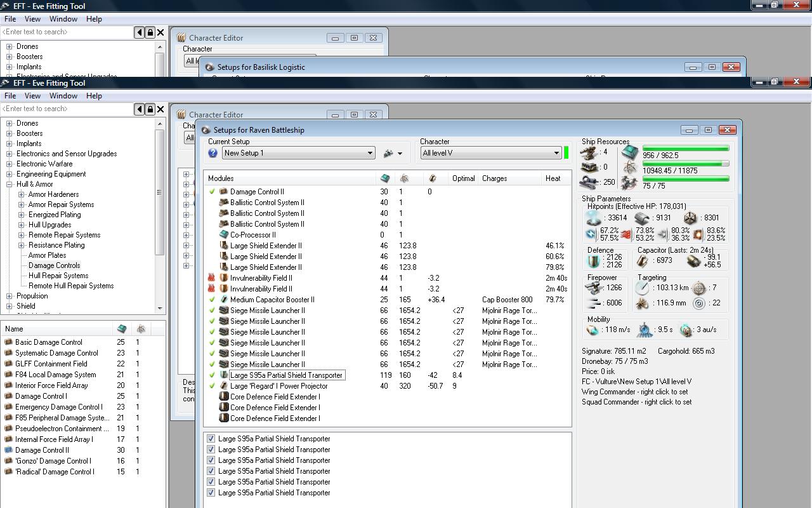Click the Co-Processor II module icon
812x508 pixels.
coord(223,235)
